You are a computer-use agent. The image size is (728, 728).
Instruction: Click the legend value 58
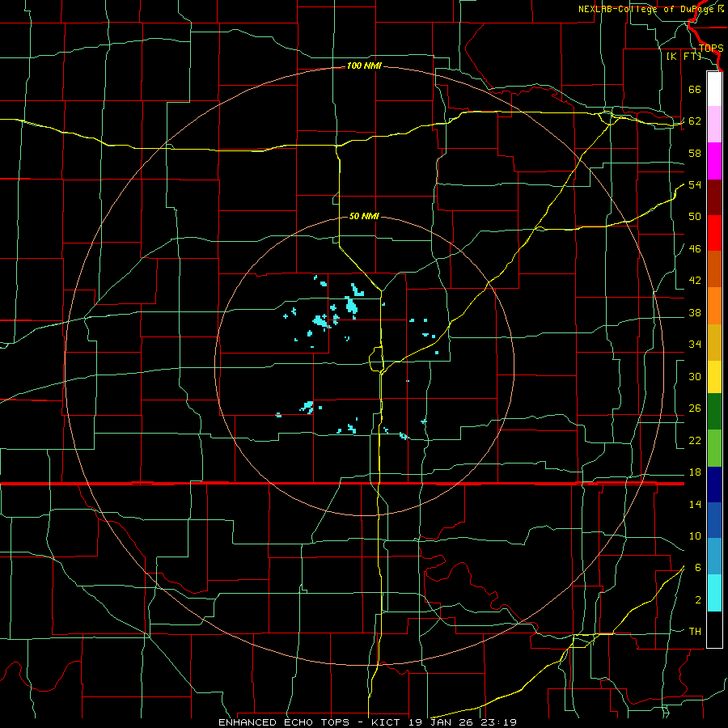click(x=695, y=153)
